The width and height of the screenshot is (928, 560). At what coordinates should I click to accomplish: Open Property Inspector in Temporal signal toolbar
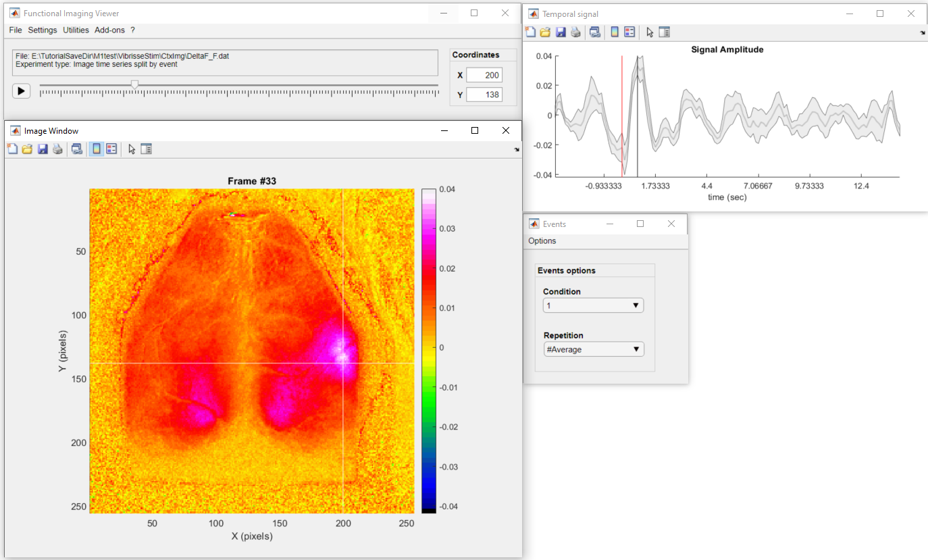pyautogui.click(x=664, y=32)
